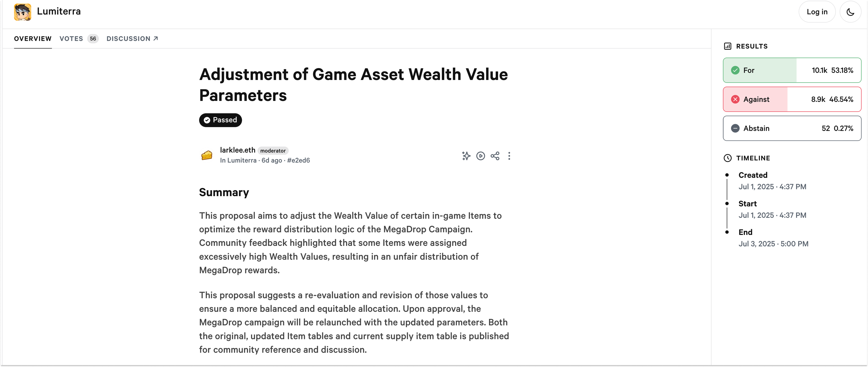Click the red Against cross icon
The height and width of the screenshot is (367, 868).
(x=735, y=99)
